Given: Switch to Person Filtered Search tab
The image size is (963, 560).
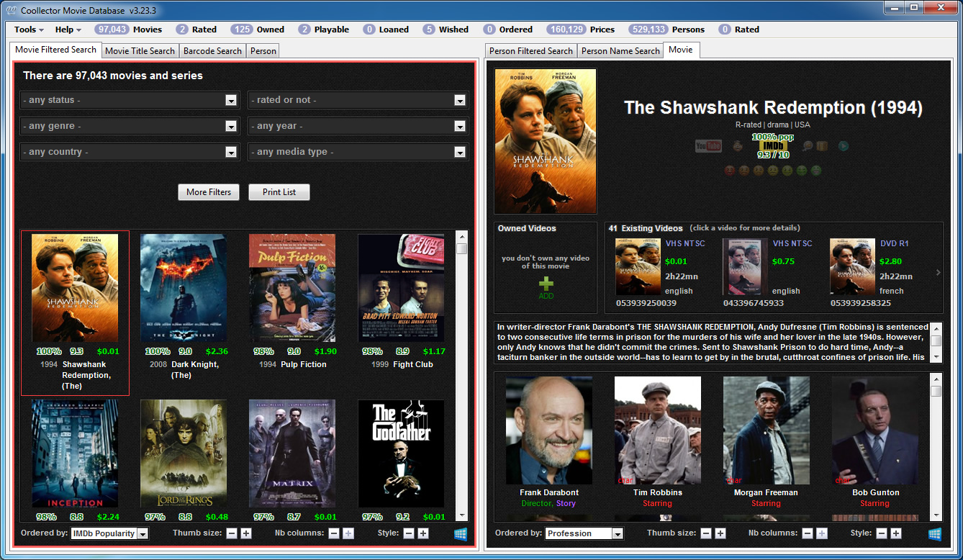Looking at the screenshot, I should [x=531, y=51].
